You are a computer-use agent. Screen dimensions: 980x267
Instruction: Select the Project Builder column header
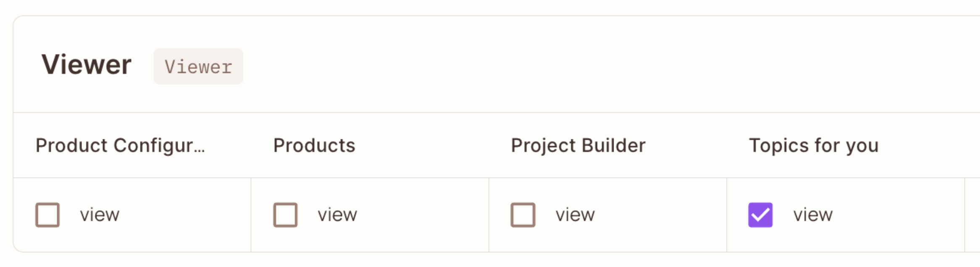click(578, 146)
